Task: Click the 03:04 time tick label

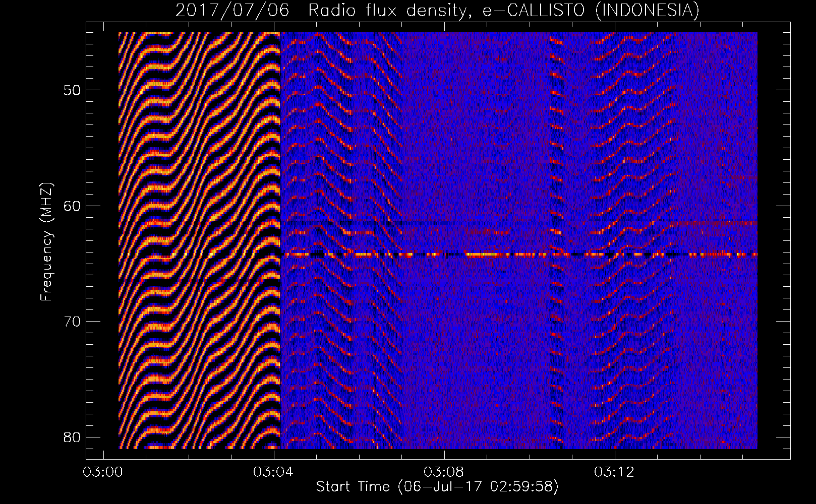Action: (x=274, y=472)
